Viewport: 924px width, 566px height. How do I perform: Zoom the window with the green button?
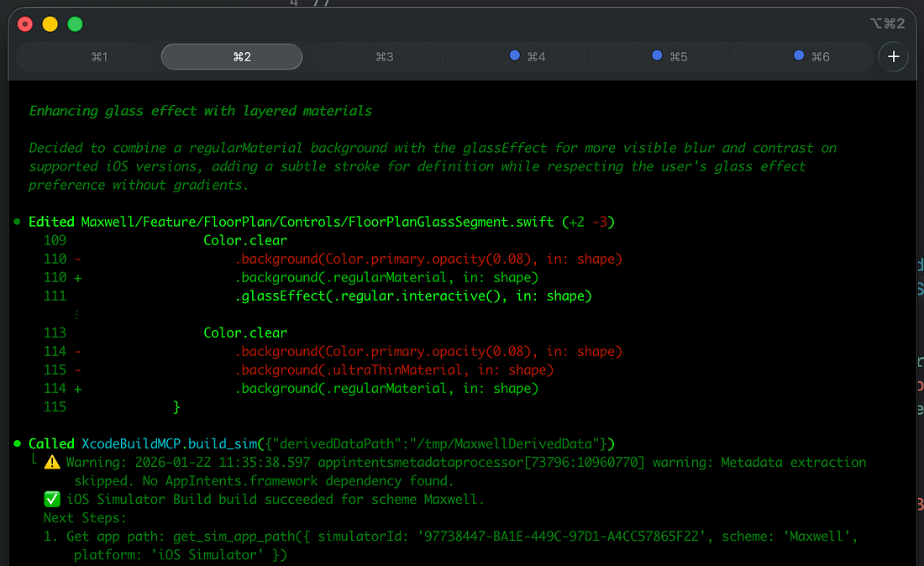tap(75, 24)
